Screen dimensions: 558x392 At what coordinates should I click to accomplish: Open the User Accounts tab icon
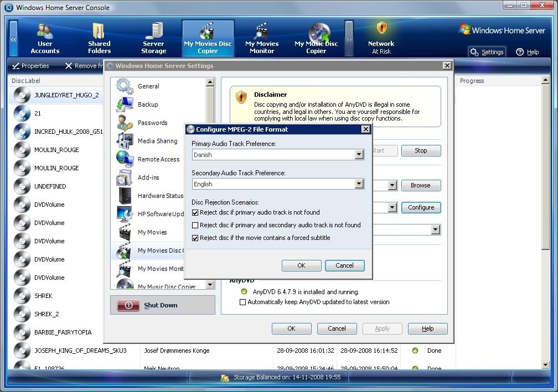click(45, 31)
